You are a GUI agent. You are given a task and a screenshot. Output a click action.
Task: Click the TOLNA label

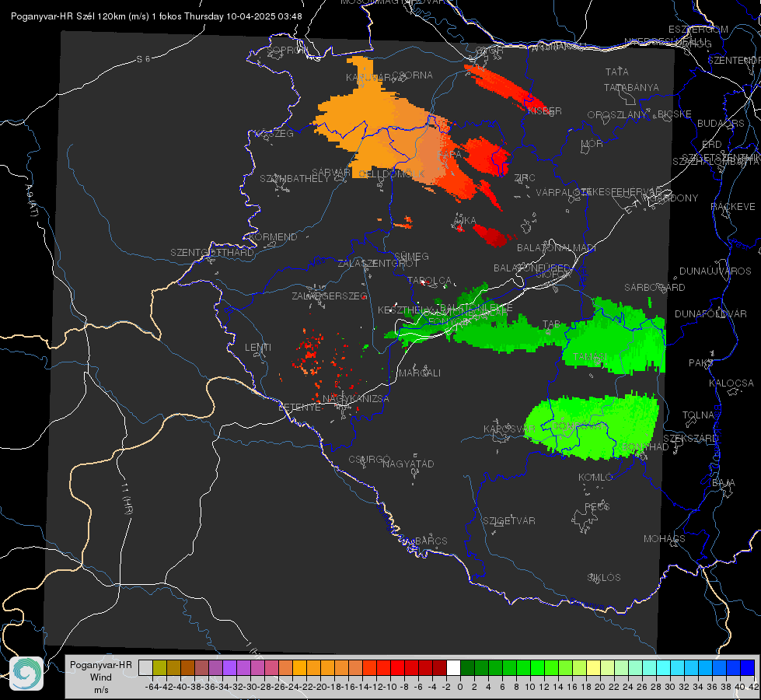click(x=698, y=415)
